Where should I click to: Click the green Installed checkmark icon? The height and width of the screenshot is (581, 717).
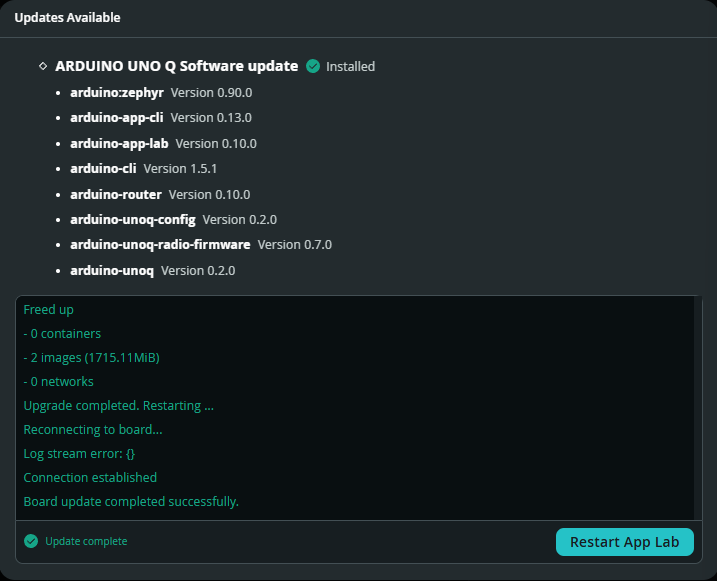tap(313, 66)
